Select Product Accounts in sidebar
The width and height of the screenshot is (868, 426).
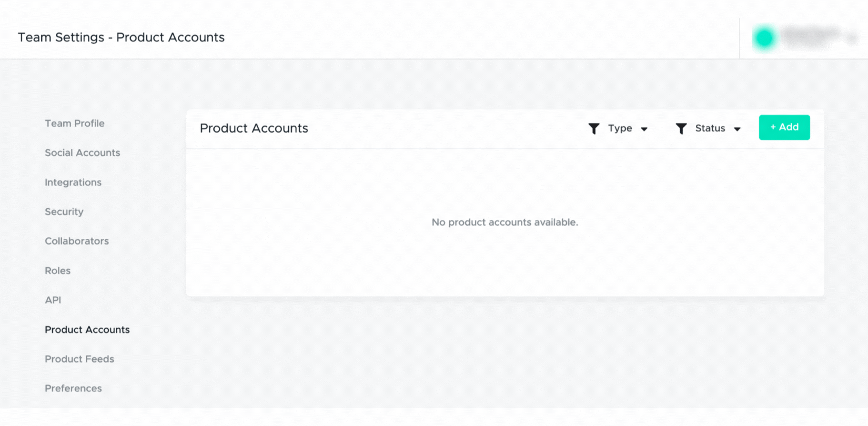[87, 329]
